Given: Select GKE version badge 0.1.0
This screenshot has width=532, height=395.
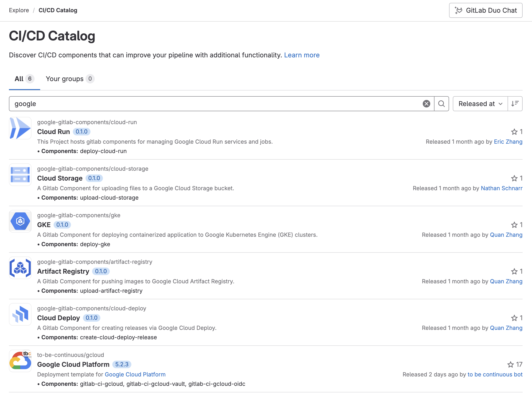Looking at the screenshot, I should (62, 225).
